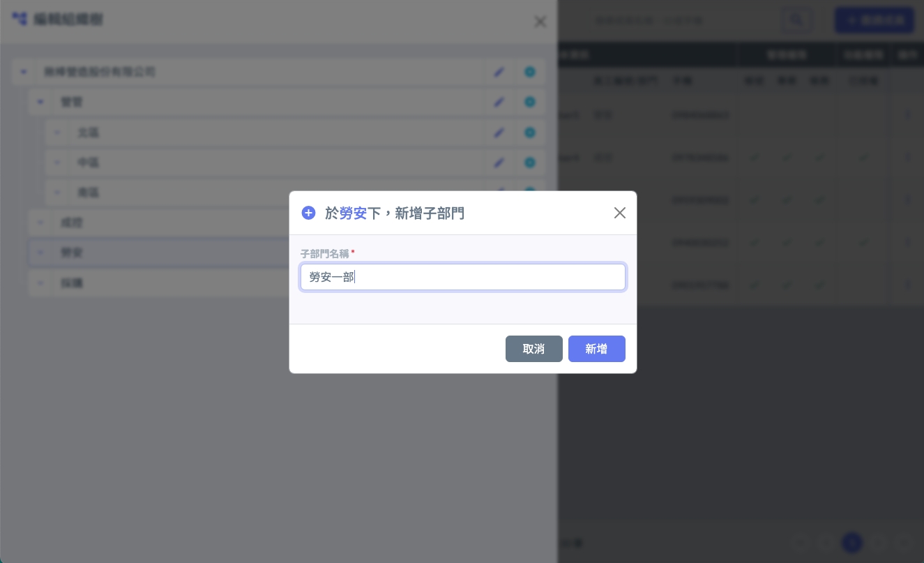The image size is (924, 563).
Task: Click the teal add icon on 營管 row
Action: (x=529, y=102)
